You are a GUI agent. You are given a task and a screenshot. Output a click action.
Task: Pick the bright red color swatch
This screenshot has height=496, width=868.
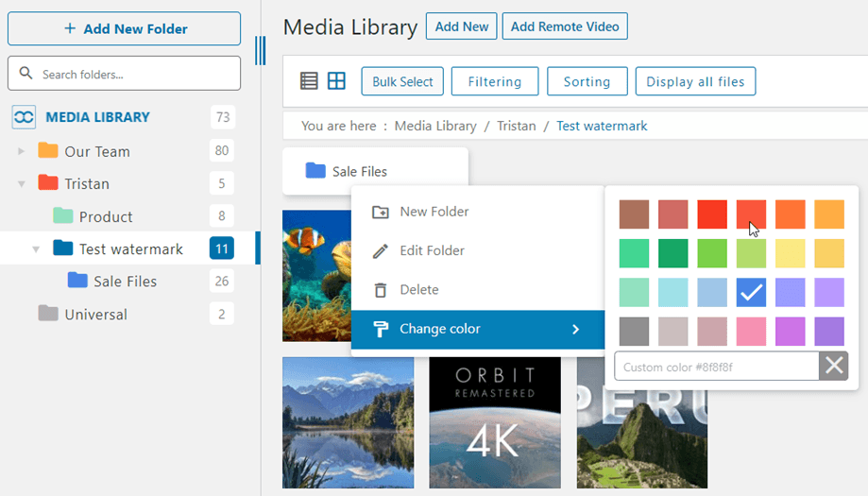point(712,214)
